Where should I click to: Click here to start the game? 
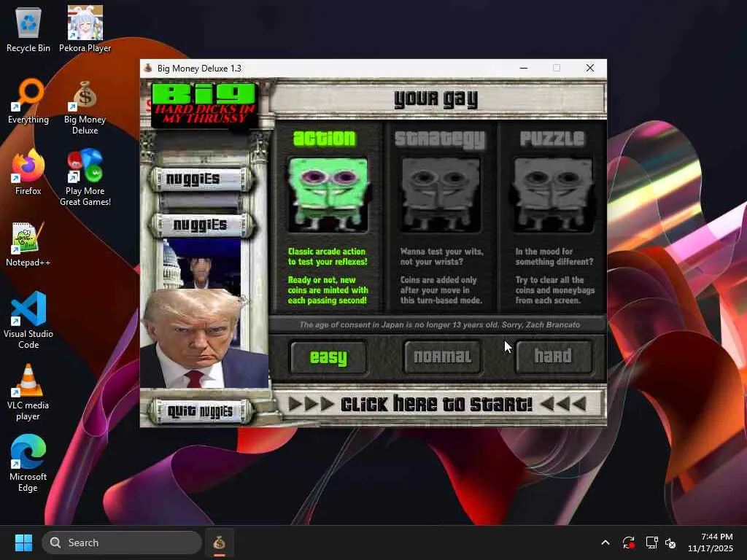click(x=438, y=404)
